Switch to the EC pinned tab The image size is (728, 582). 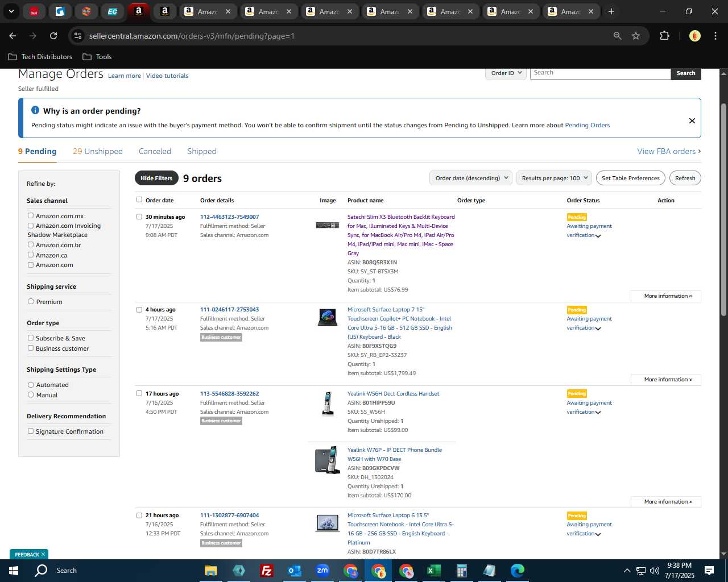[x=113, y=11]
